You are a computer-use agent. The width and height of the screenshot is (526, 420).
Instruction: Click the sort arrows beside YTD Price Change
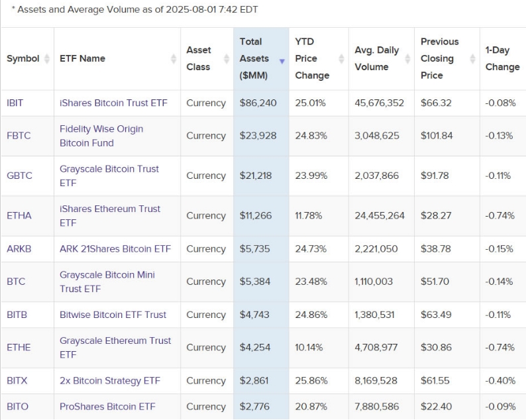341,58
